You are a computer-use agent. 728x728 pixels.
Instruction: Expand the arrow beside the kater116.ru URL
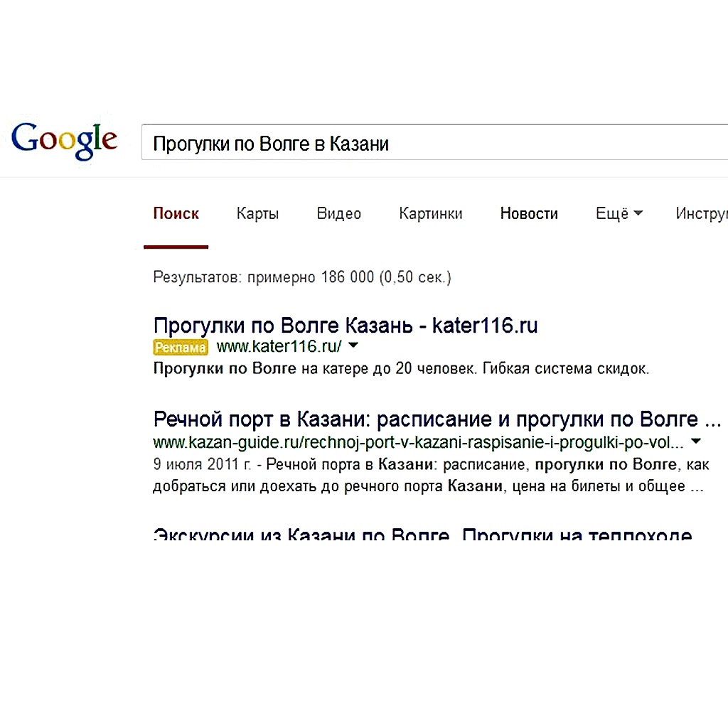pos(353,346)
